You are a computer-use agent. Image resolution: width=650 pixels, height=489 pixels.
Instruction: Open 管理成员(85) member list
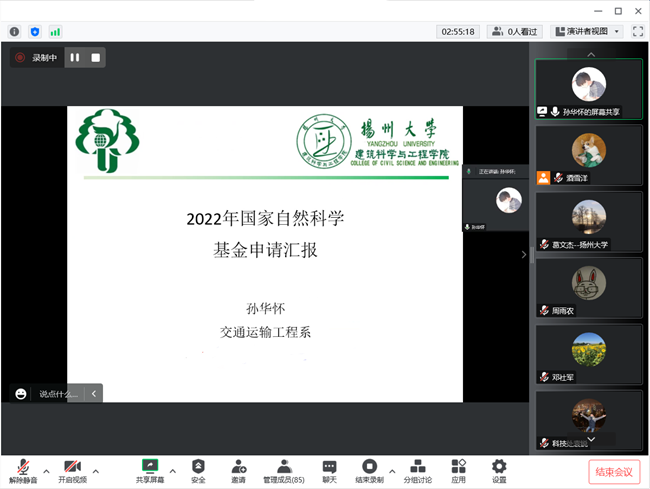(283, 470)
